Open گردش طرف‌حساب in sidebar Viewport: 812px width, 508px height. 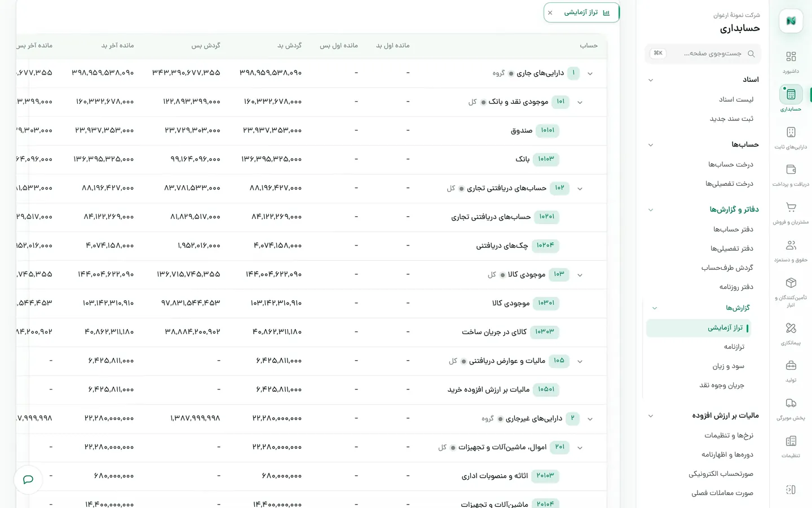tap(727, 268)
